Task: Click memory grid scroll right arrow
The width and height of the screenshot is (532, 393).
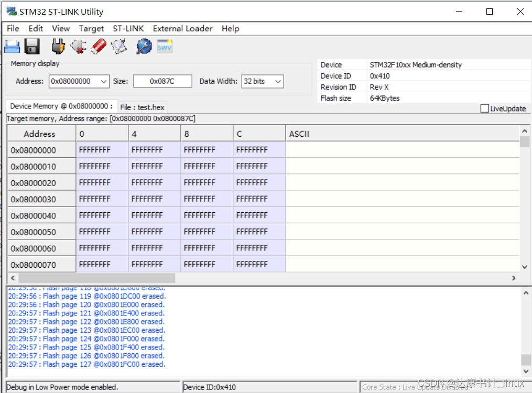Action: pyautogui.click(x=514, y=278)
